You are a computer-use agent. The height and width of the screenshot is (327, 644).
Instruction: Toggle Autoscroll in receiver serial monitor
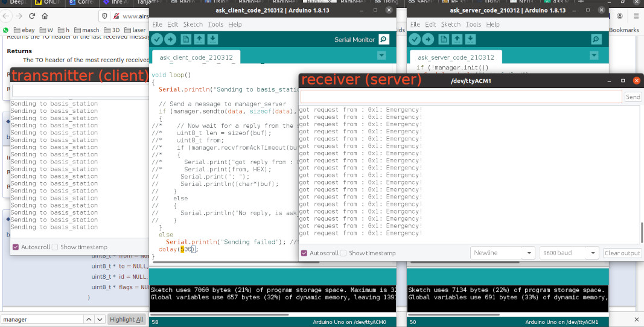point(304,253)
